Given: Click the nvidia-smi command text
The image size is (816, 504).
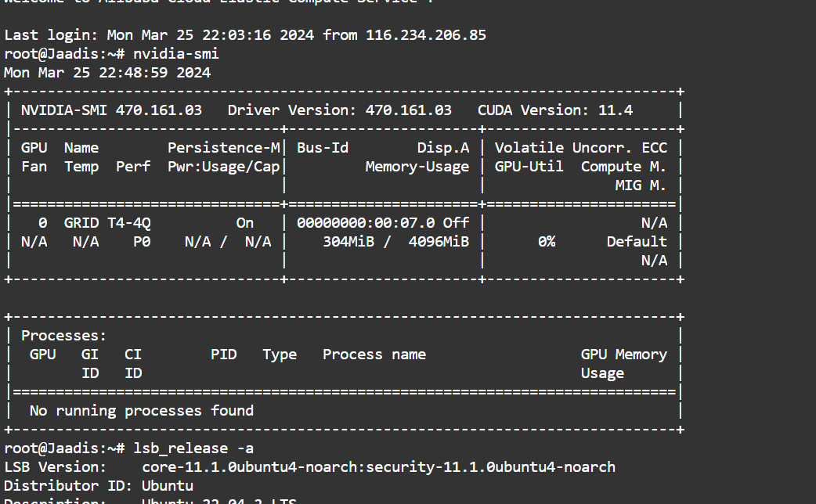Looking at the screenshot, I should [x=175, y=54].
